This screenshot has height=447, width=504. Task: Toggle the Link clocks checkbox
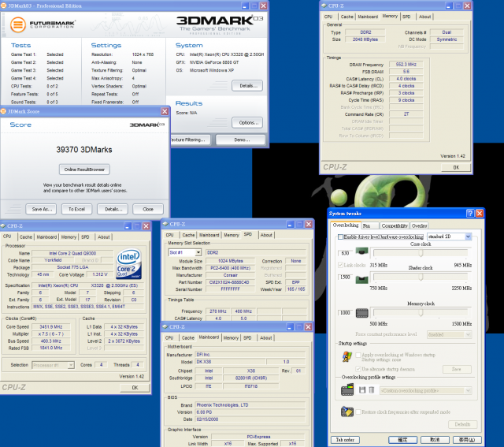pyautogui.click(x=340, y=265)
